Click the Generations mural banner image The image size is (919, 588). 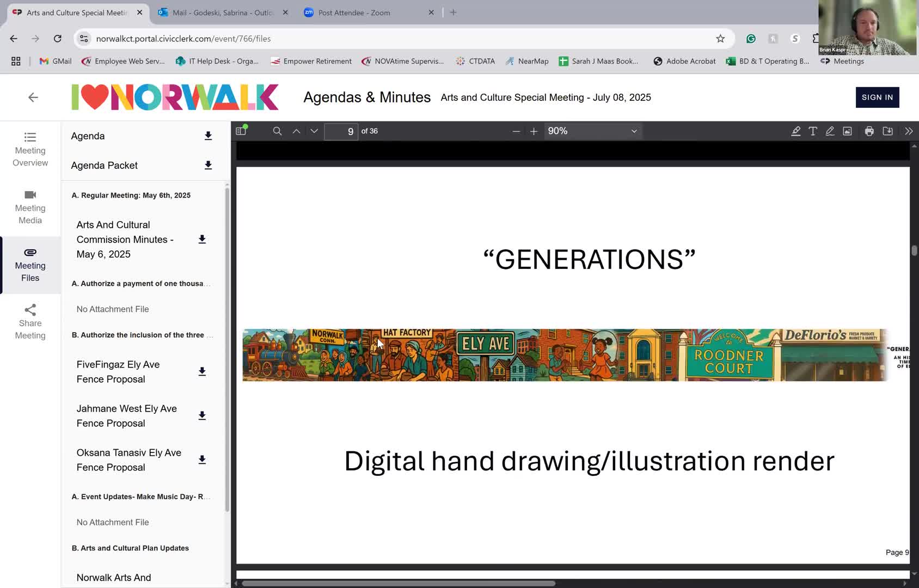pos(565,355)
